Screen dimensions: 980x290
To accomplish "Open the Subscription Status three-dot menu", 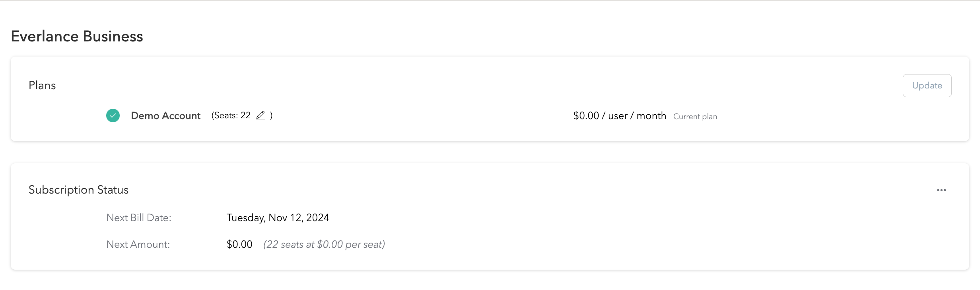I will [x=941, y=190].
